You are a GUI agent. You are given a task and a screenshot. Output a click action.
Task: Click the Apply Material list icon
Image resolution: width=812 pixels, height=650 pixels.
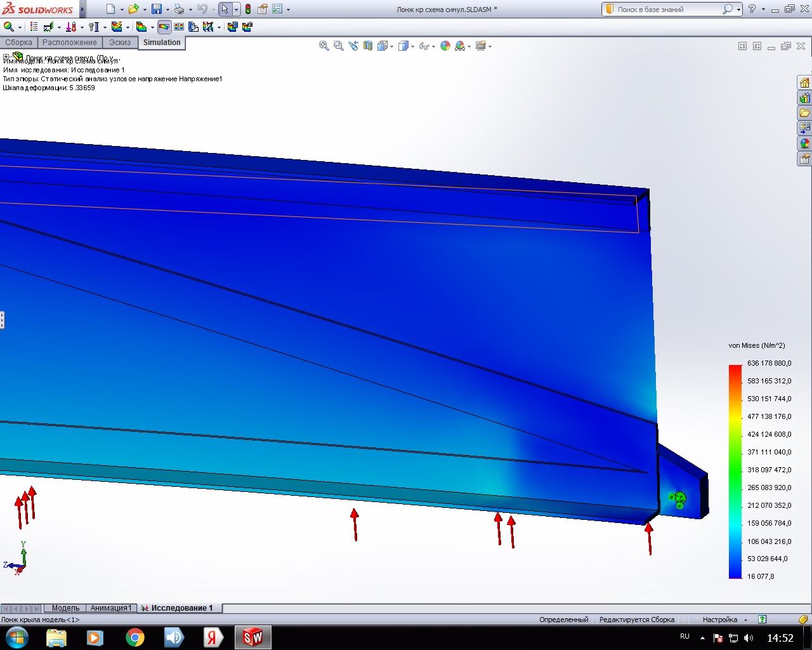click(x=34, y=27)
